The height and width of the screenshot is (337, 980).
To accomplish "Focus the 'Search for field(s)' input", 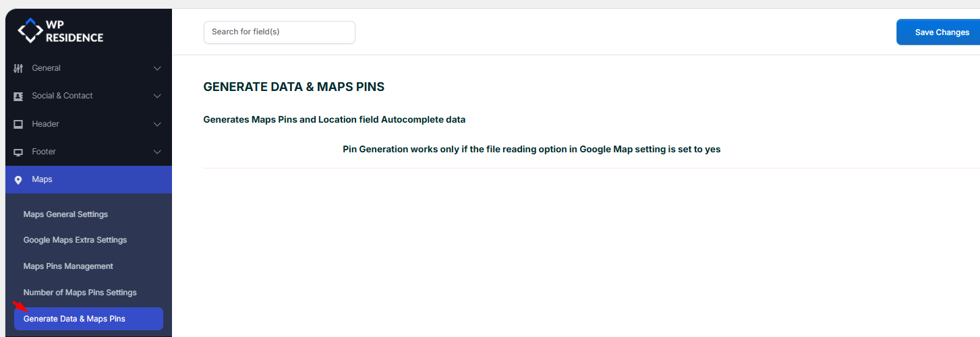I will tap(279, 32).
